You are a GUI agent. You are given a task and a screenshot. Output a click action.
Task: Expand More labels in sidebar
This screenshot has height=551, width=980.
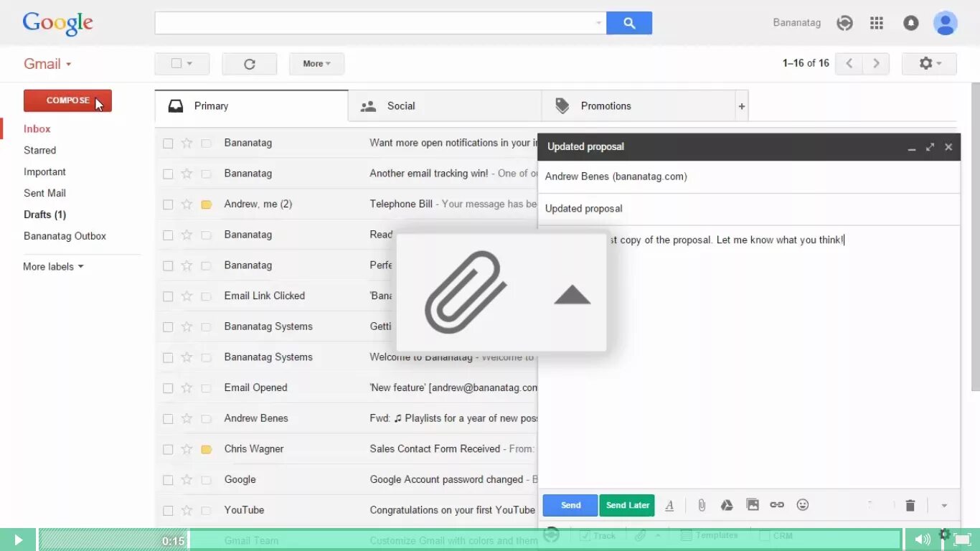pos(53,267)
